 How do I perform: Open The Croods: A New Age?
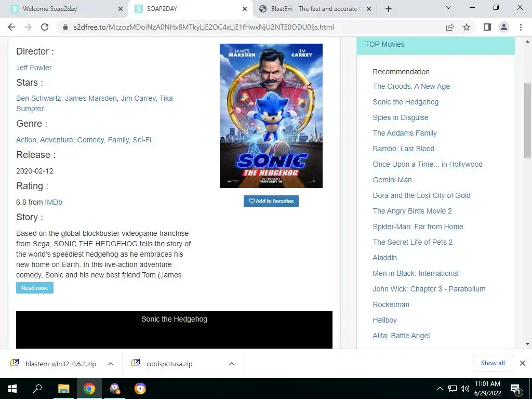411,86
